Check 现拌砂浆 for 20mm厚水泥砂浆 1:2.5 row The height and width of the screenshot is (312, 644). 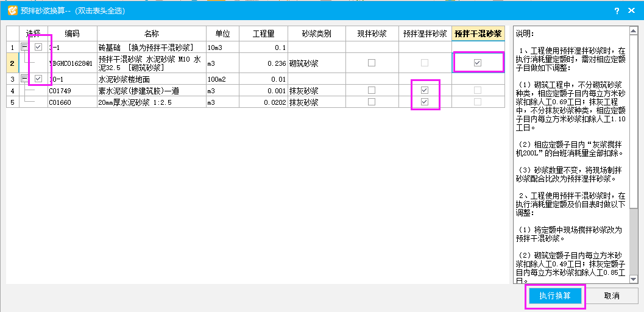(372, 102)
